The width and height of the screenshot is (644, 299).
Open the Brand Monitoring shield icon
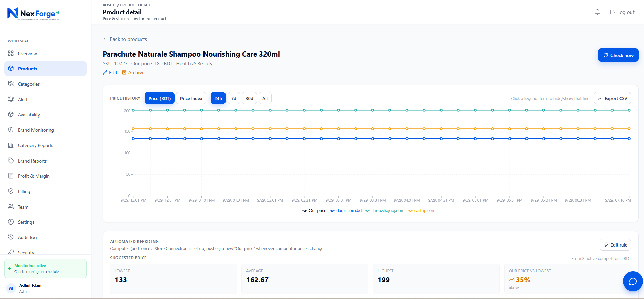click(x=11, y=130)
